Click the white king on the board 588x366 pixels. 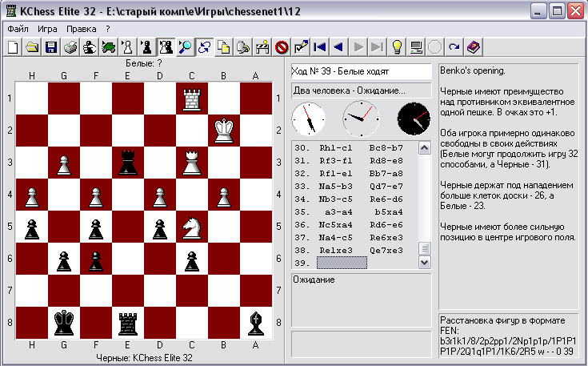pyautogui.click(x=224, y=131)
